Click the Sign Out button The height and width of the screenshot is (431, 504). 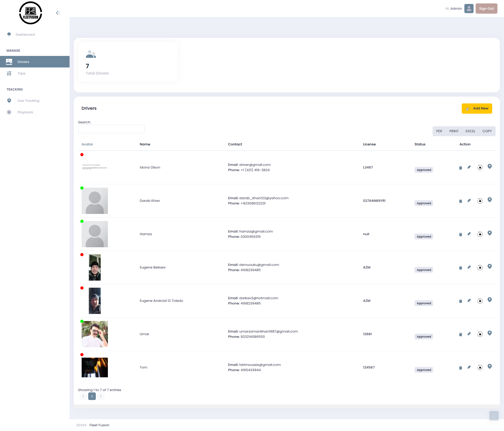[486, 8]
